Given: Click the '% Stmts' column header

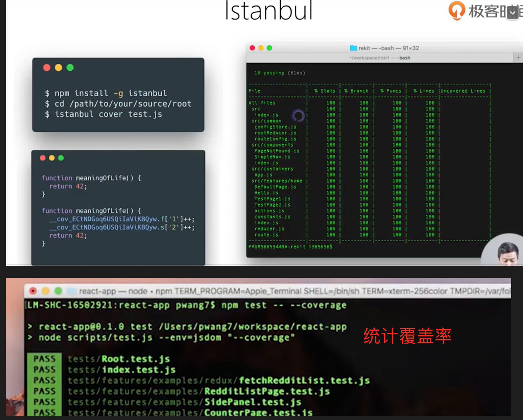Looking at the screenshot, I should point(325,91).
